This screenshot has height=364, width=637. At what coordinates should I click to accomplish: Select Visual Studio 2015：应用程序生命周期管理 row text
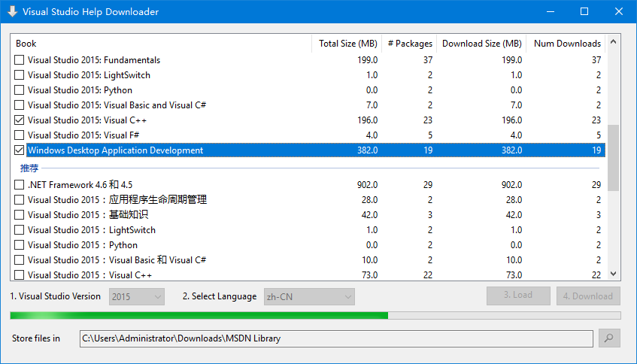[117, 199]
